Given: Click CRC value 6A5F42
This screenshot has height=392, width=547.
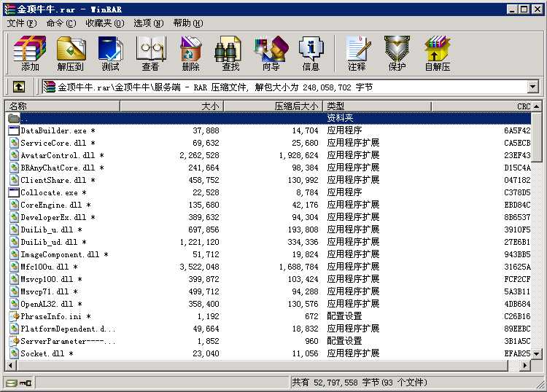Looking at the screenshot, I should click(517, 130).
